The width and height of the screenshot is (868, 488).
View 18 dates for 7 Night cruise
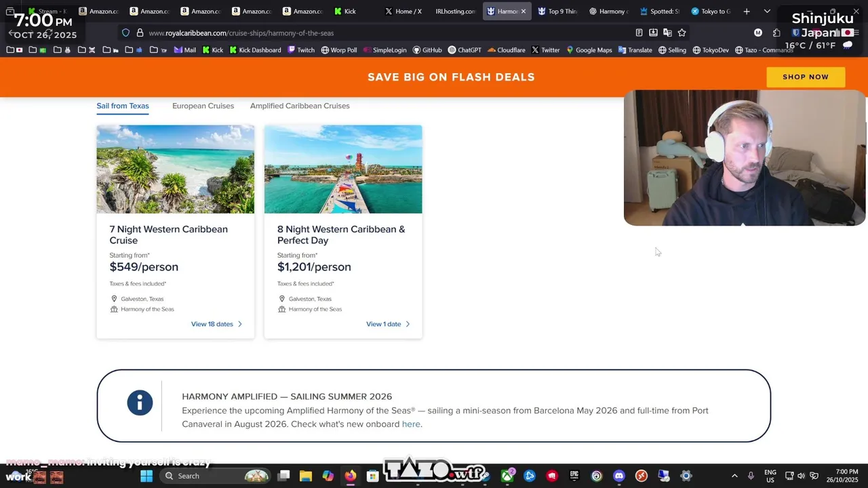pos(216,324)
